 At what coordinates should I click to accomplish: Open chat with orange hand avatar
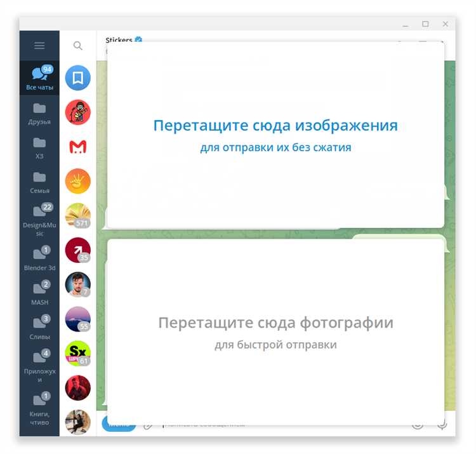(78, 182)
